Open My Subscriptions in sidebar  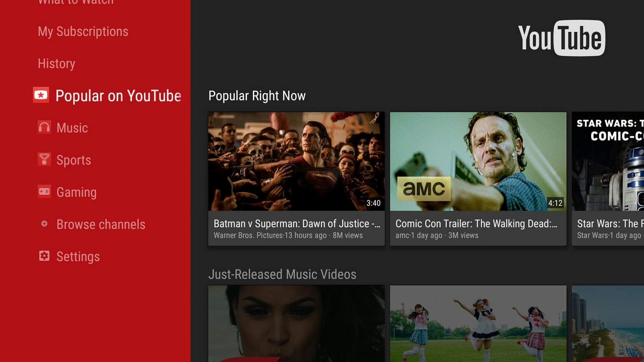(83, 31)
